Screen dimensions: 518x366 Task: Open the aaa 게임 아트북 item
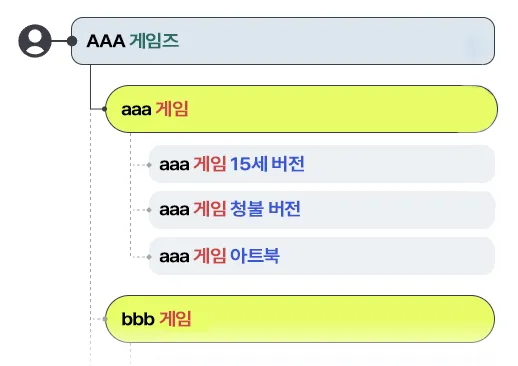click(322, 256)
